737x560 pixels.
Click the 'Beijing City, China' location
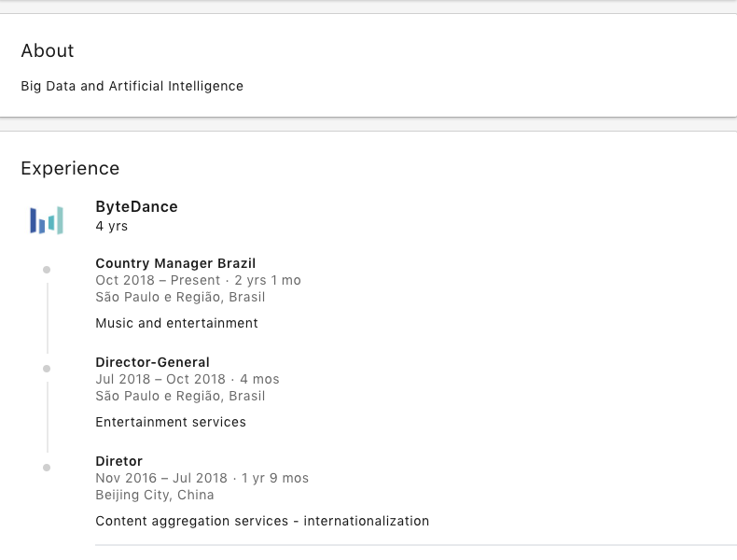155,495
